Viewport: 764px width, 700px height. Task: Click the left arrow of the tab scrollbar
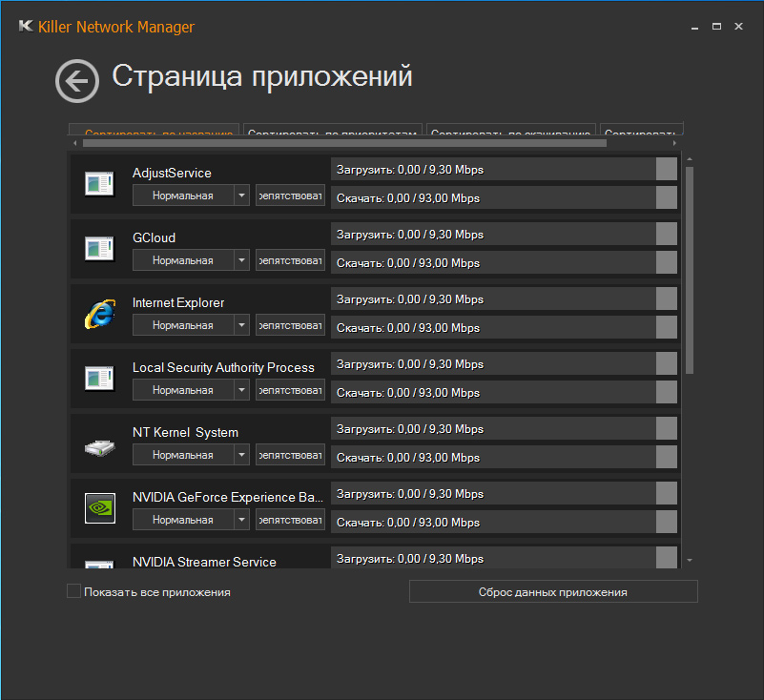[x=74, y=143]
